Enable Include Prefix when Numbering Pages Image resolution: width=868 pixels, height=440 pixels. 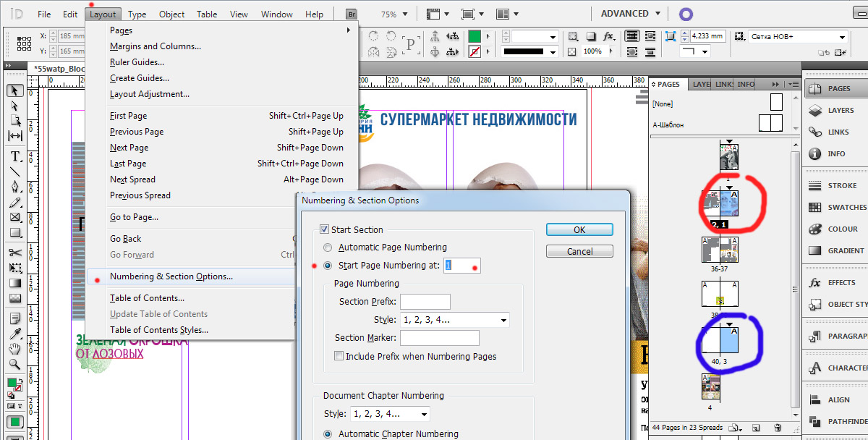click(x=339, y=356)
